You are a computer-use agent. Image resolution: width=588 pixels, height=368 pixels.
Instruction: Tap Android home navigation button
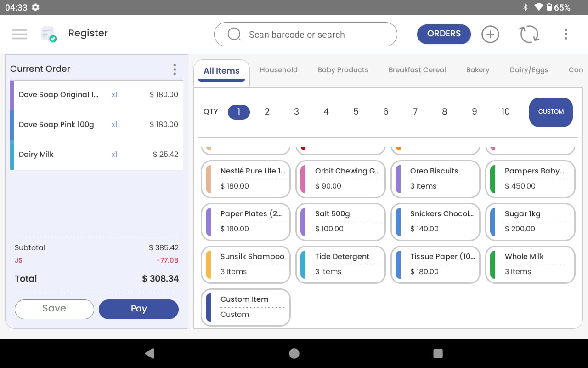pos(294,353)
